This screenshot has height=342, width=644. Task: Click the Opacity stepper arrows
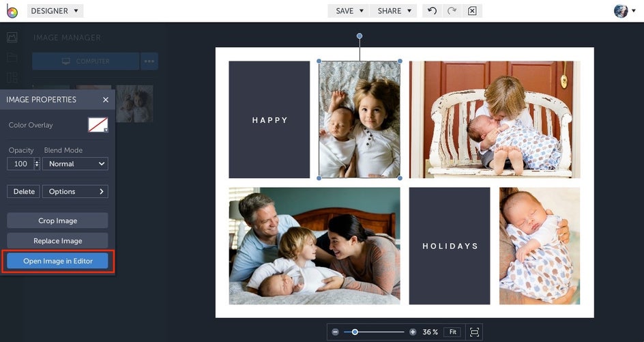pos(37,164)
